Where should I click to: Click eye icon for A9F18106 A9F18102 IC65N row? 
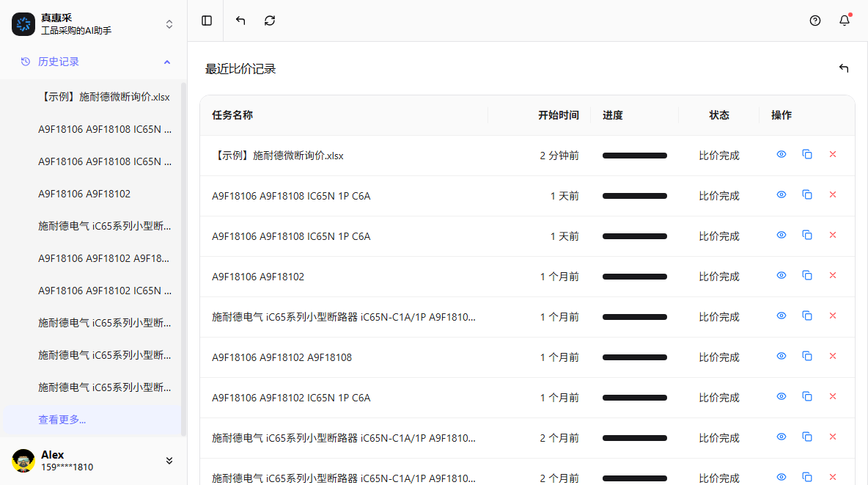pyautogui.click(x=781, y=397)
